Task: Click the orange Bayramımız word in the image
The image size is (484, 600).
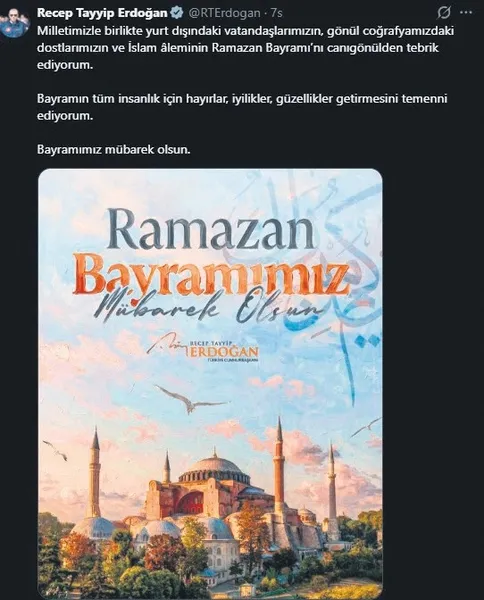Action: pos(211,275)
